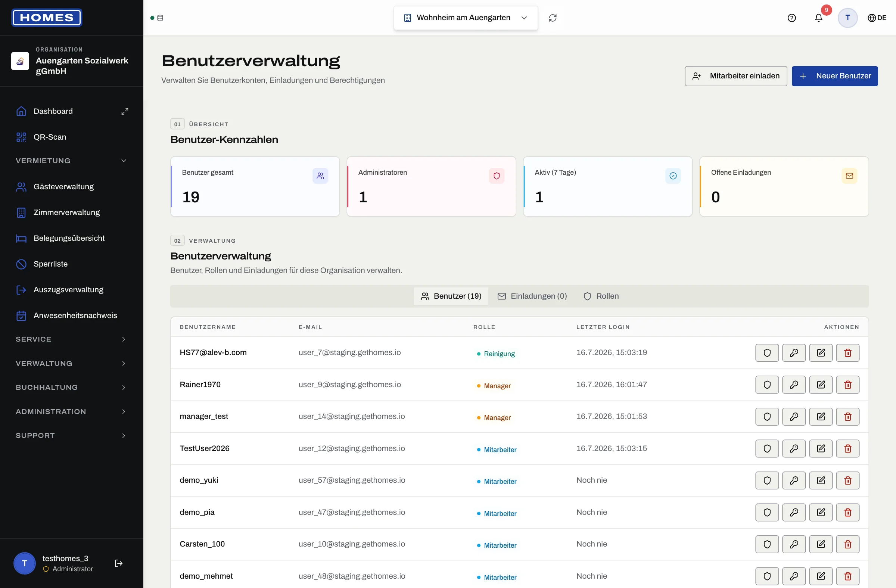
Task: Click the HOMES logo
Action: point(47,18)
